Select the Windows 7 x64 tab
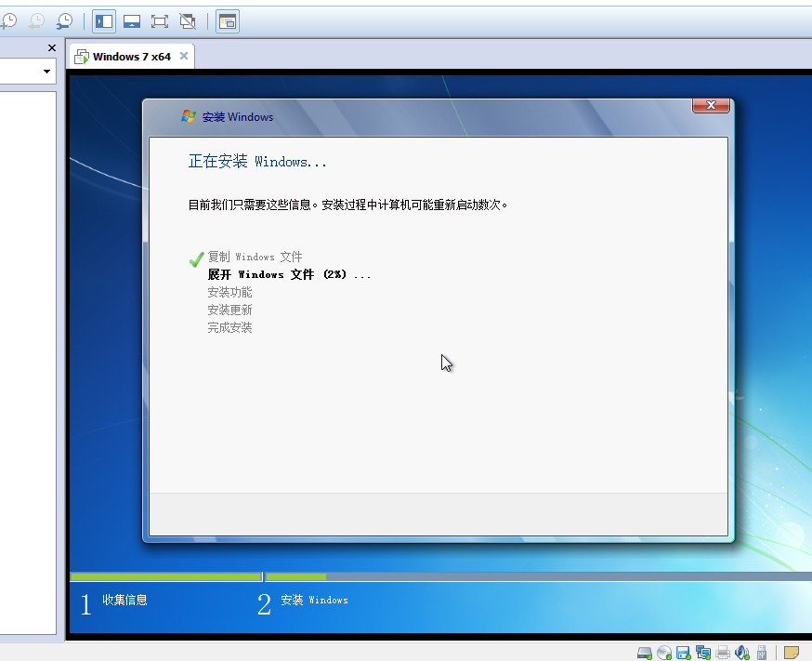Screen dimensions: 812x661 pyautogui.click(x=132, y=57)
